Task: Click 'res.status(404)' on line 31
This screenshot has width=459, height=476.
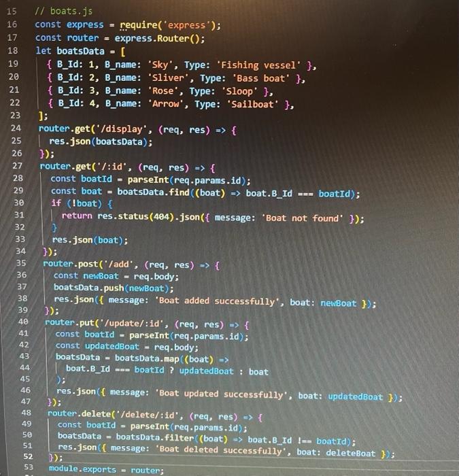Action: tap(137, 216)
